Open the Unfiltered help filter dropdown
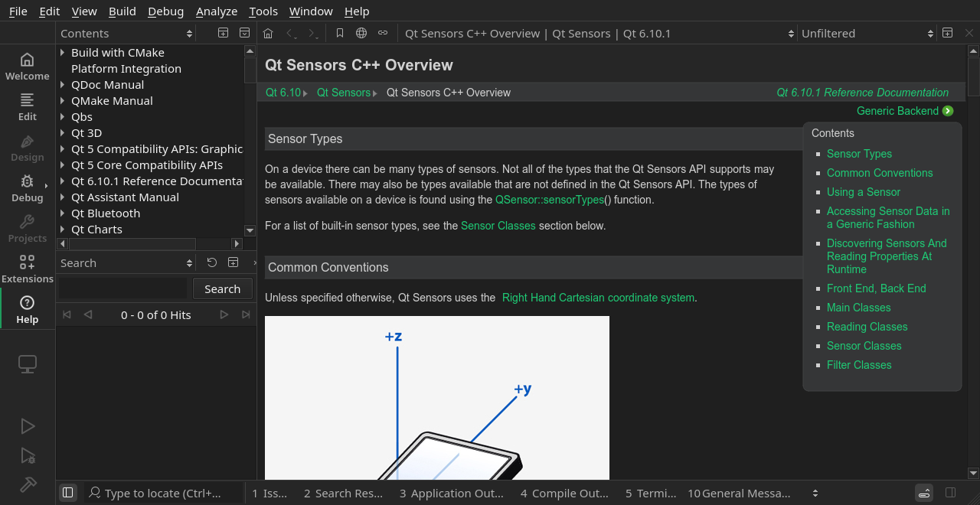This screenshot has width=980, height=505. click(x=867, y=33)
